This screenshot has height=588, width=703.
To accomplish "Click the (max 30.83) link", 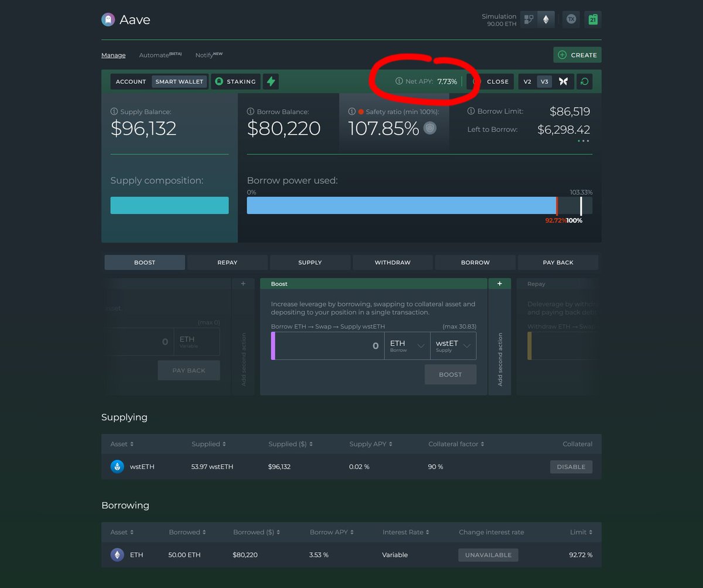I will coord(459,326).
